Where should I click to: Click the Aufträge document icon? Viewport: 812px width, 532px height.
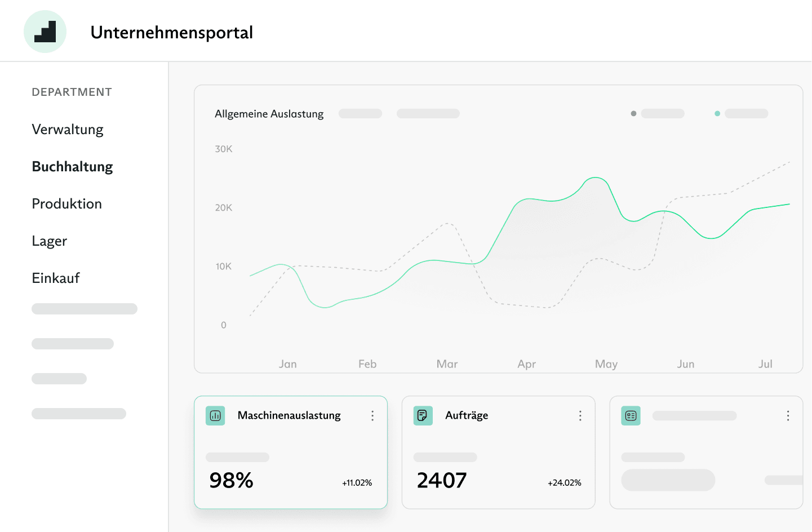(423, 416)
